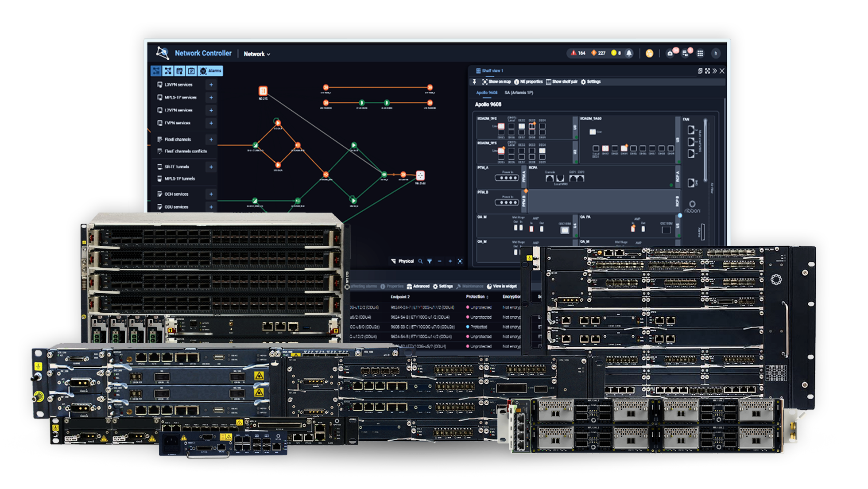Fit map to screen icon
Viewport: 868px width, 489px height.
click(460, 261)
